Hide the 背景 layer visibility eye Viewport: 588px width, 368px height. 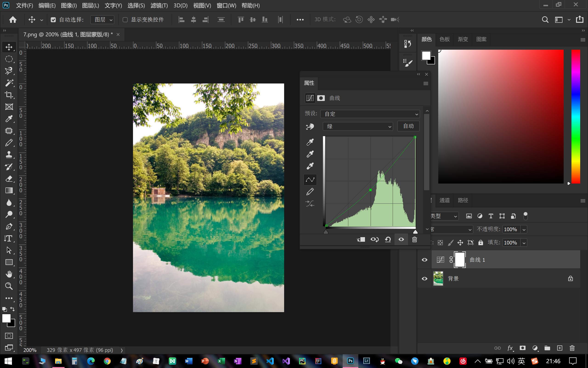click(424, 279)
